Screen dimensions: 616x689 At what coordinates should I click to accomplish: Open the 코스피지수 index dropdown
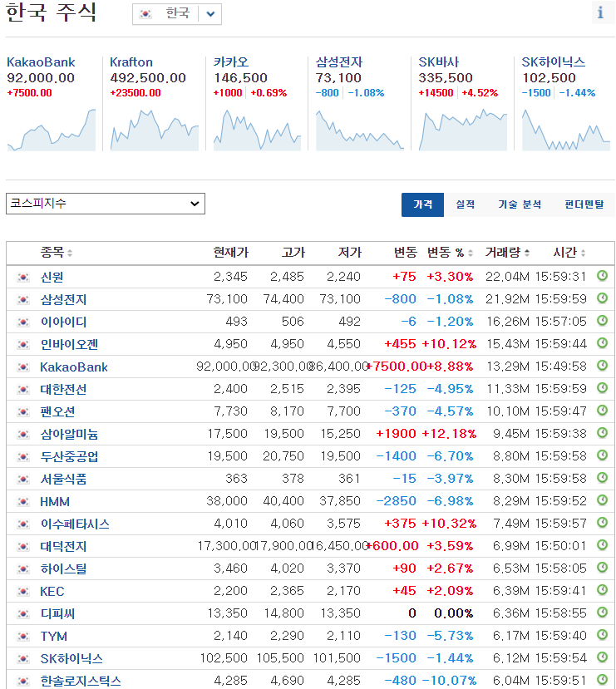point(106,204)
